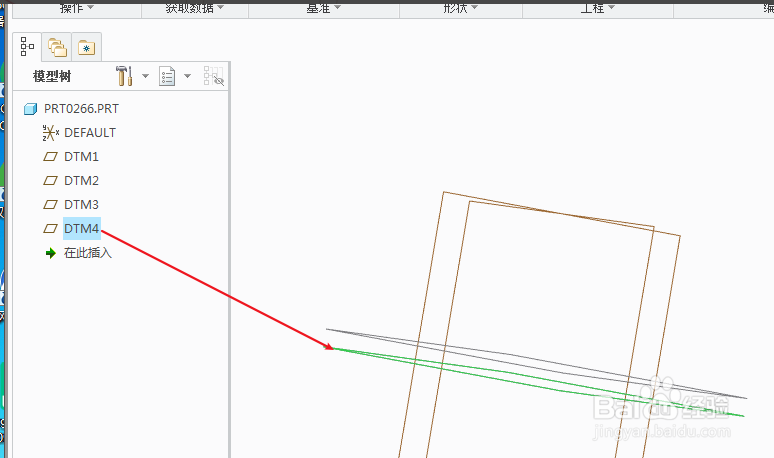Open the 工程 ribbon group dropdown
Image resolution: width=774 pixels, height=458 pixels.
(x=597, y=8)
